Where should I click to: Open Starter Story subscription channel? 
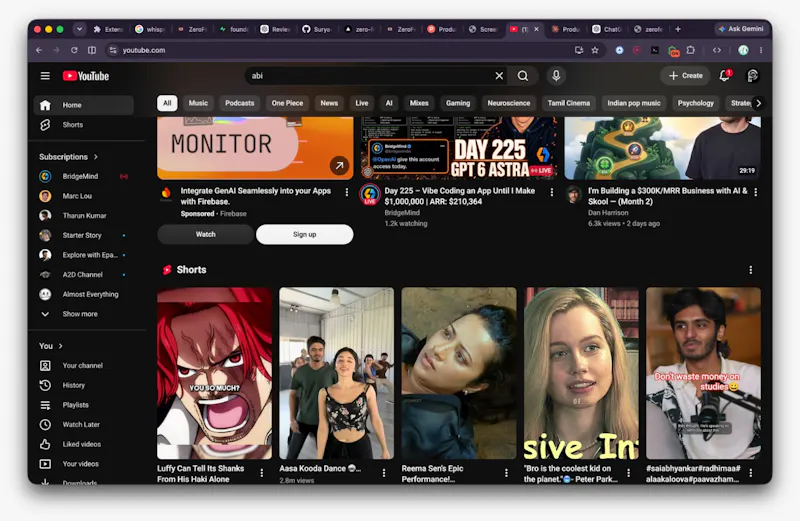tap(84, 235)
